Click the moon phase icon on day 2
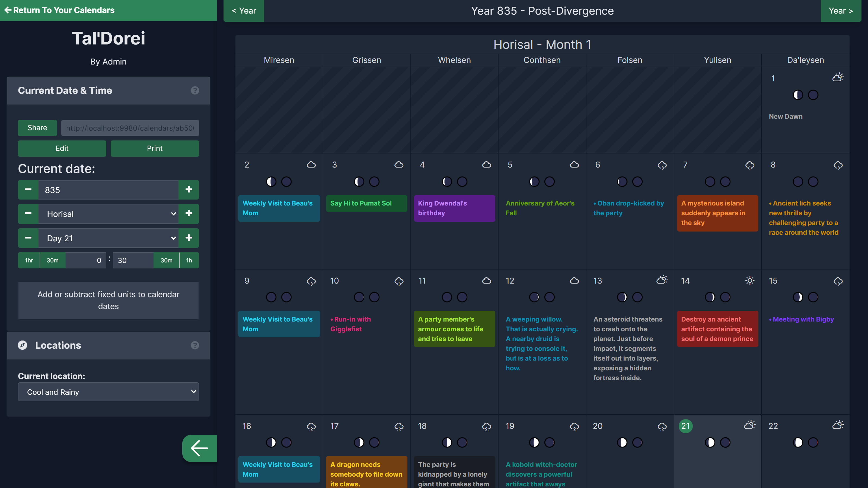This screenshot has width=868, height=488. click(271, 182)
